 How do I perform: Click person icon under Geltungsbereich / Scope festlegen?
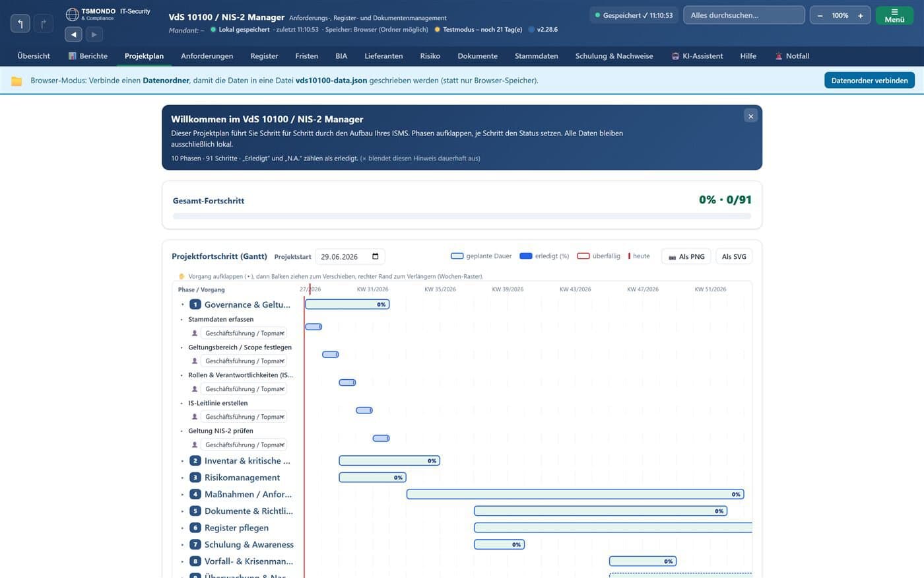click(x=194, y=361)
